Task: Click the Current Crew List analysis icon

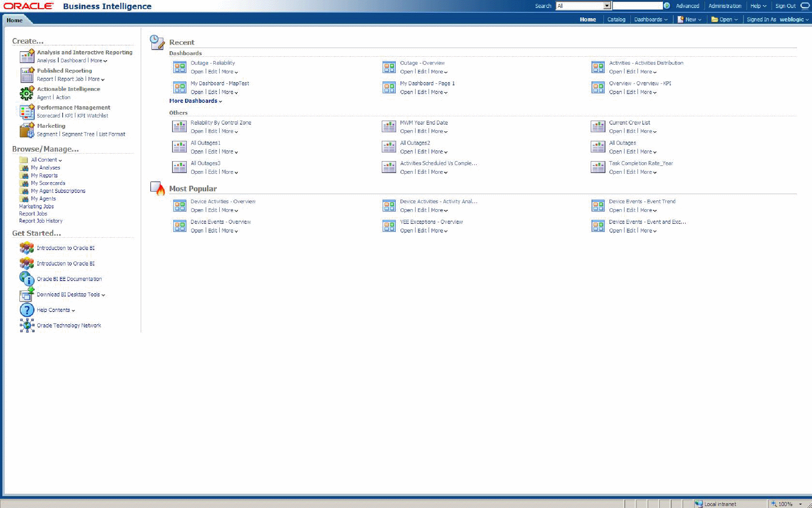Action: click(x=598, y=127)
